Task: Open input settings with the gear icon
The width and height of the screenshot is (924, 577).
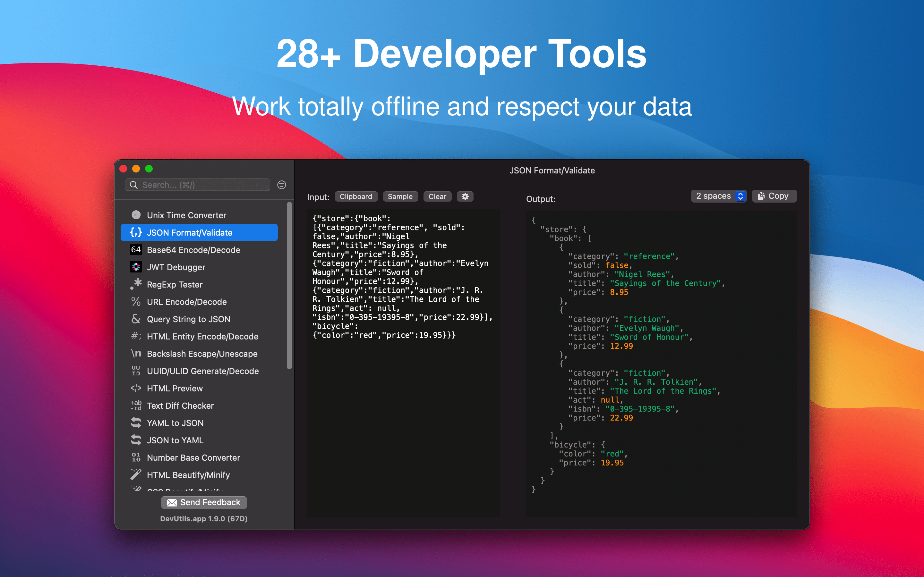Action: tap(465, 197)
